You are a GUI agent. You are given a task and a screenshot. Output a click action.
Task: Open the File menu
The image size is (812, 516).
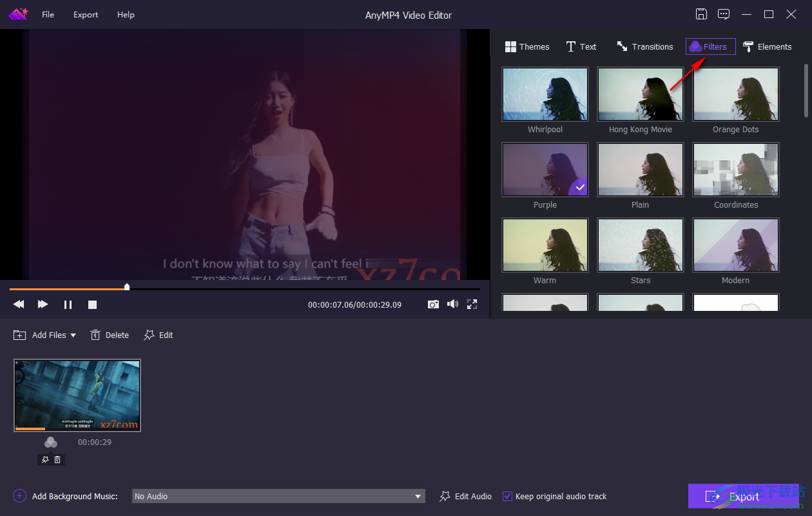point(48,14)
